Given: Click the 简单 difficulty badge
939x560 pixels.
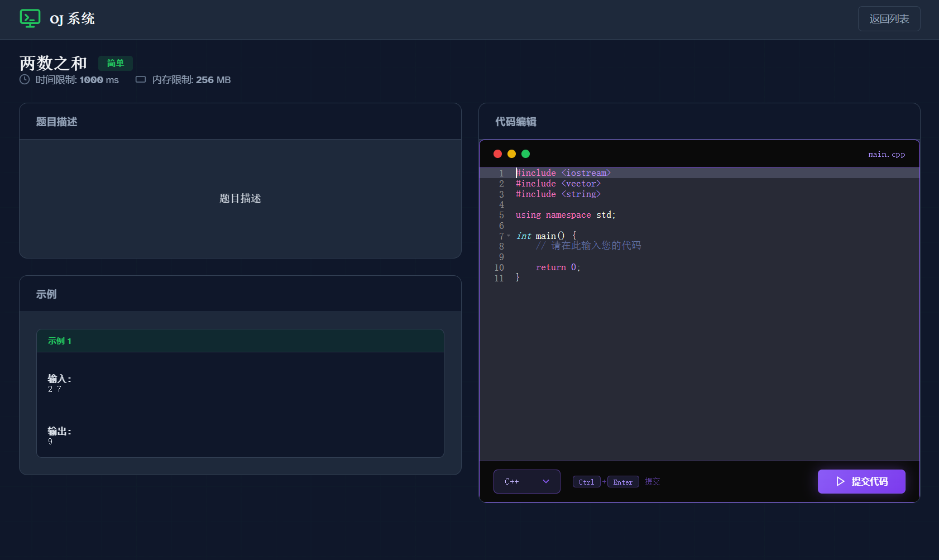Looking at the screenshot, I should pos(116,63).
